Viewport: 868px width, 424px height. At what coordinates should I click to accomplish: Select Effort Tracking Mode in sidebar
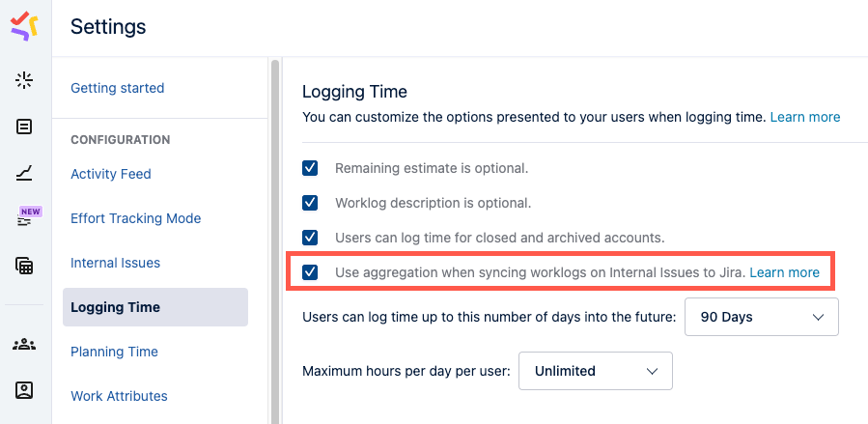point(135,218)
